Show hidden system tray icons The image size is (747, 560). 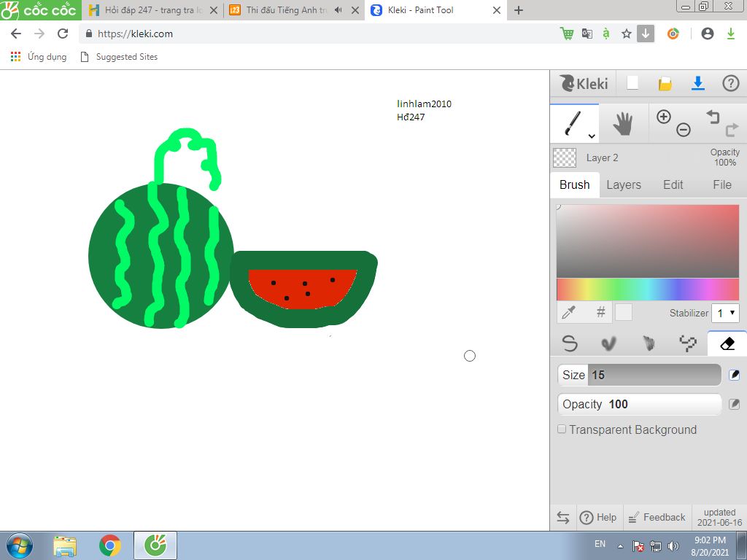coord(620,545)
